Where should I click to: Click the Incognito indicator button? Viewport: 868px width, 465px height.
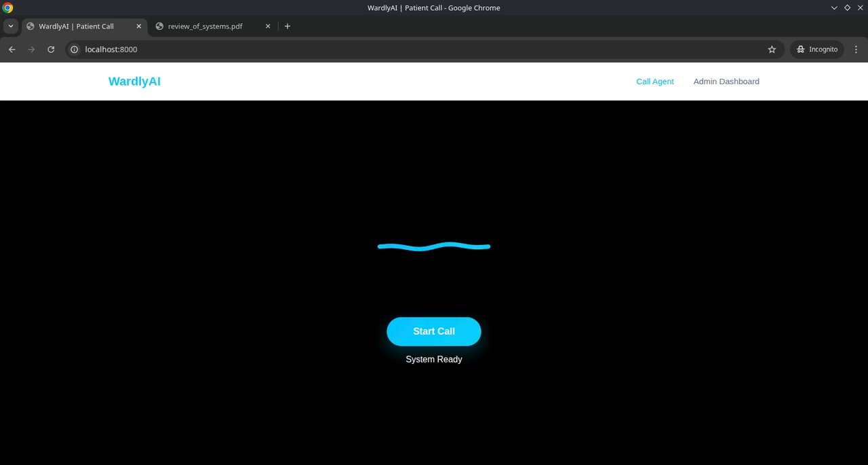point(817,50)
